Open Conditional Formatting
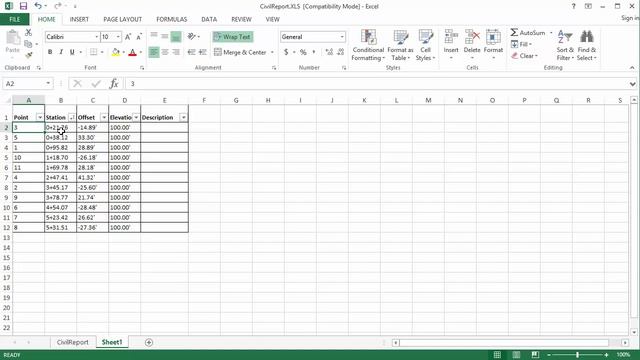 [368, 45]
